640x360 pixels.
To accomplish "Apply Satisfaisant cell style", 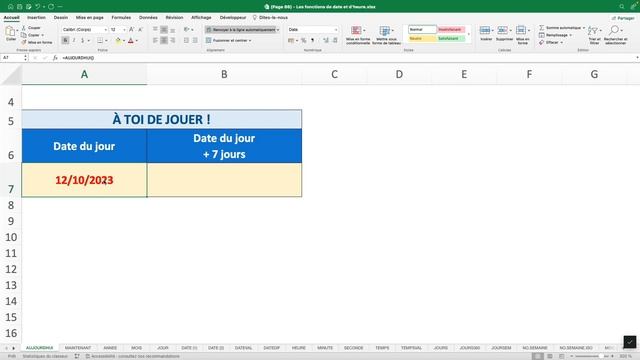I will coord(451,38).
